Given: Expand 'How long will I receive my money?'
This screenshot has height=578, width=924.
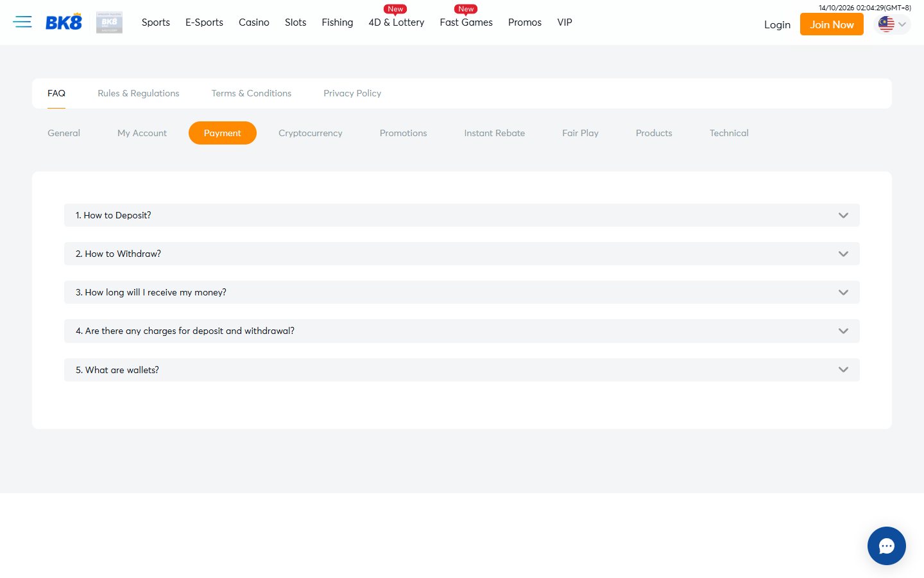Looking at the screenshot, I should pyautogui.click(x=462, y=292).
